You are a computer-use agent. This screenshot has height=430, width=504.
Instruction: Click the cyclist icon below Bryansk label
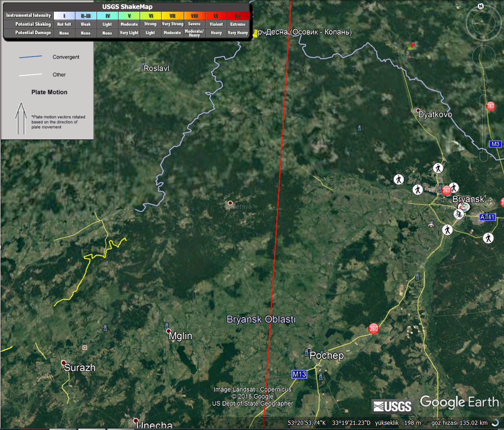coord(459,214)
